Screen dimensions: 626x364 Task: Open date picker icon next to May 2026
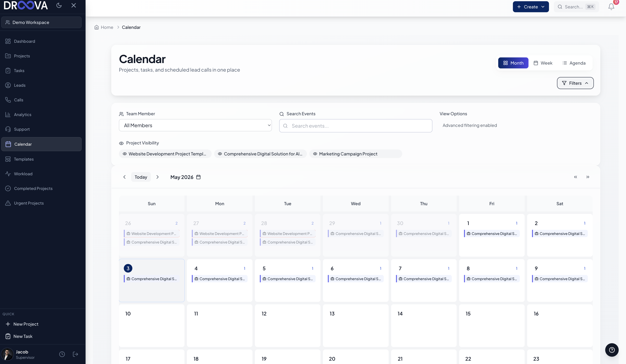(199, 177)
